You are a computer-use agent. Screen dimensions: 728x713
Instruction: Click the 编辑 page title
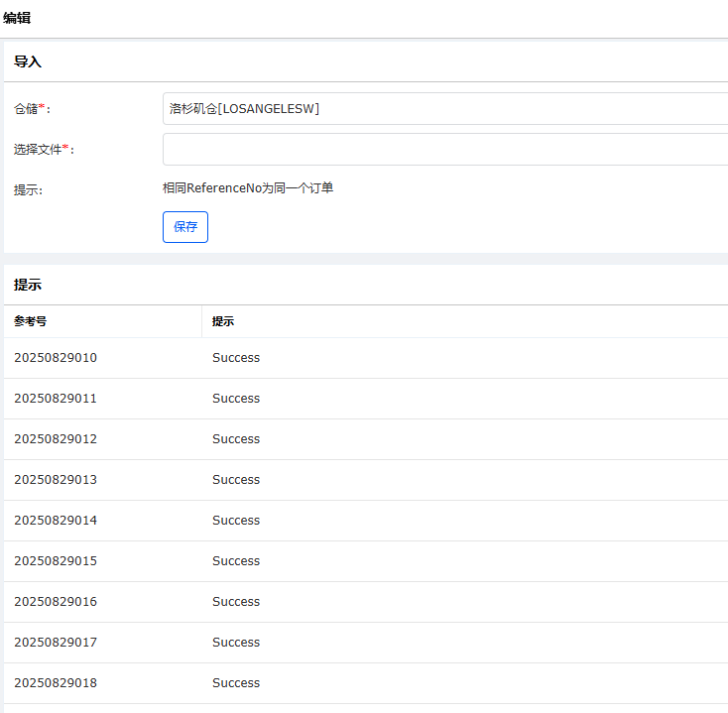click(18, 18)
